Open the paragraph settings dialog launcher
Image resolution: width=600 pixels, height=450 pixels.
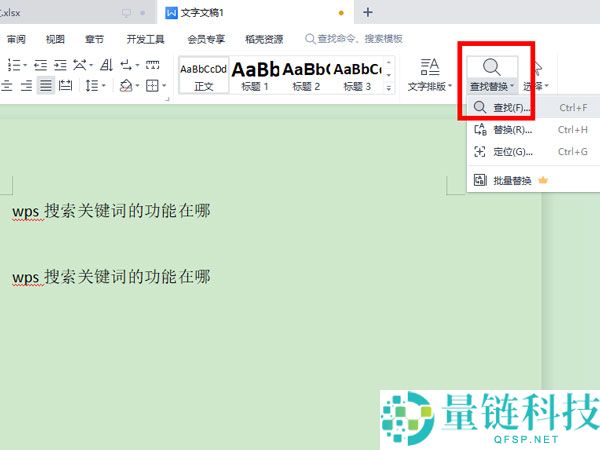point(167,99)
